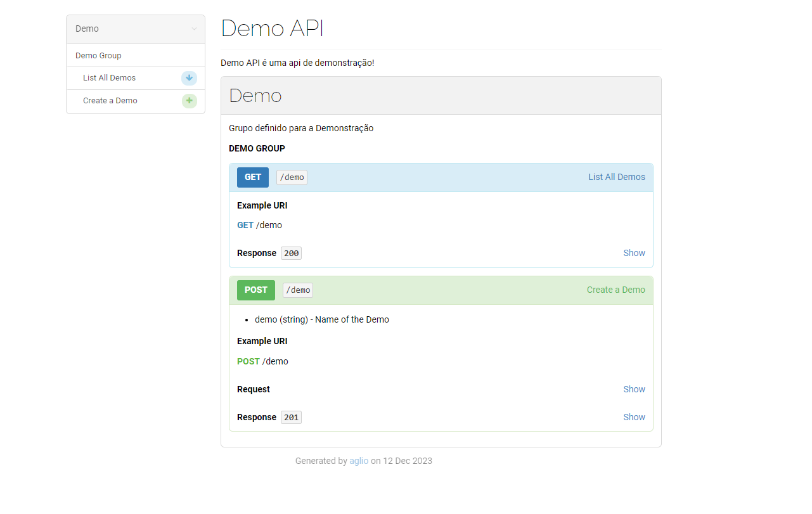Open the List All Demos link in GET header
The width and height of the screenshot is (812, 514).
(617, 177)
